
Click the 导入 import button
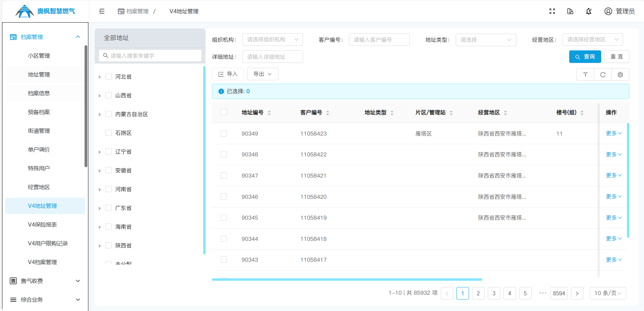coord(228,74)
